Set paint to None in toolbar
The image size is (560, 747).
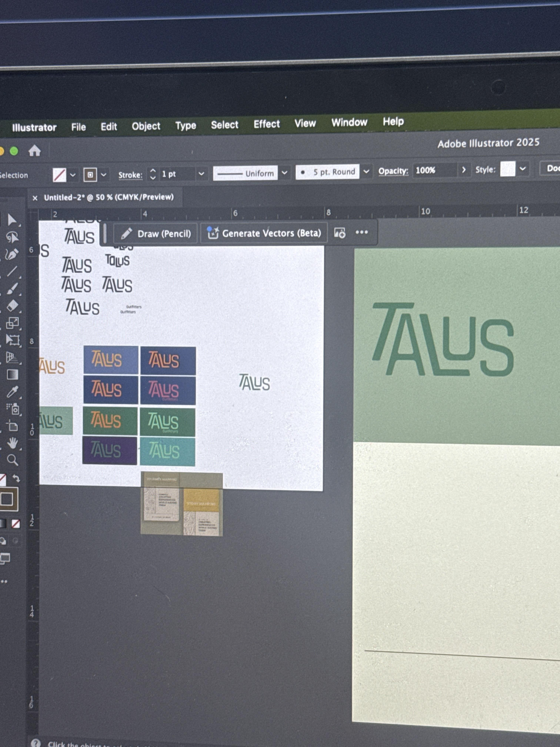(16, 523)
